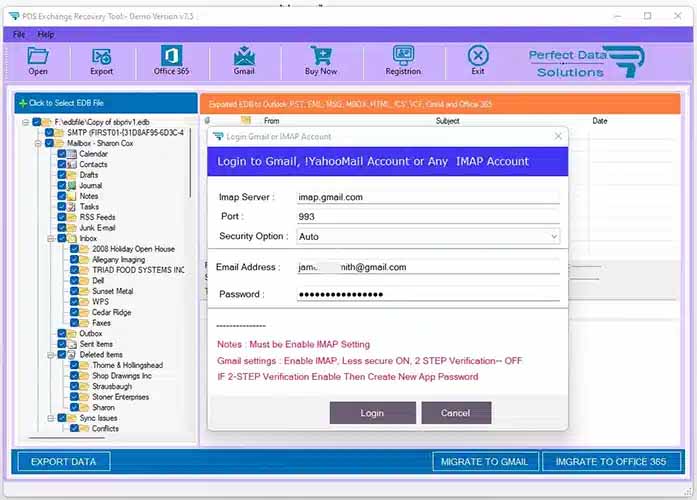Viewport: 697px width, 500px height.
Task: Click the Perfect Data Solutions logo
Action: (x=586, y=62)
